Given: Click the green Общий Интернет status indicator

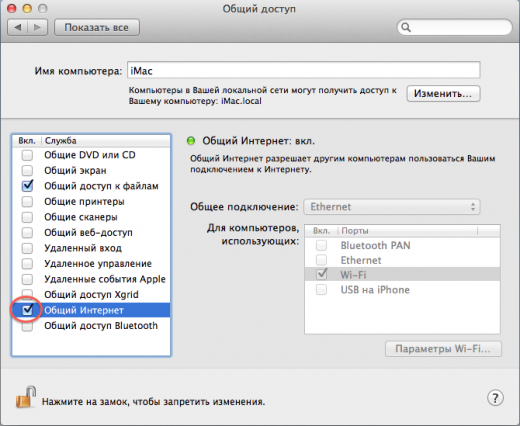Looking at the screenshot, I should (x=191, y=141).
